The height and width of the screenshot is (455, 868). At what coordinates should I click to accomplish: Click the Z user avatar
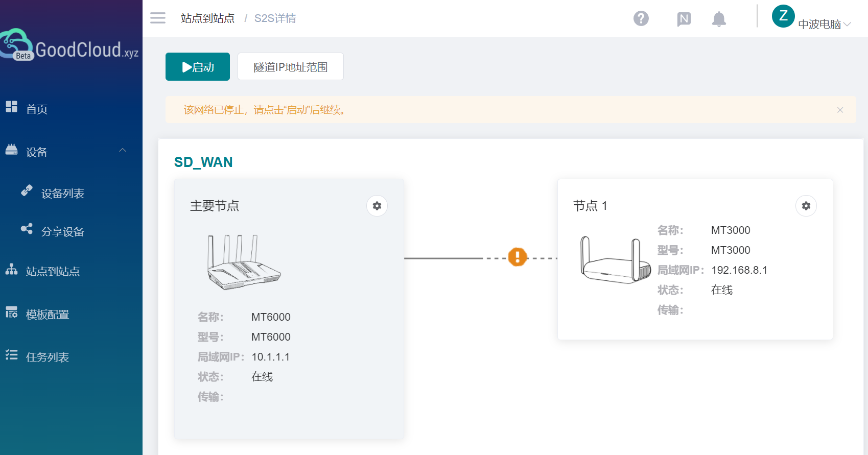tap(783, 16)
